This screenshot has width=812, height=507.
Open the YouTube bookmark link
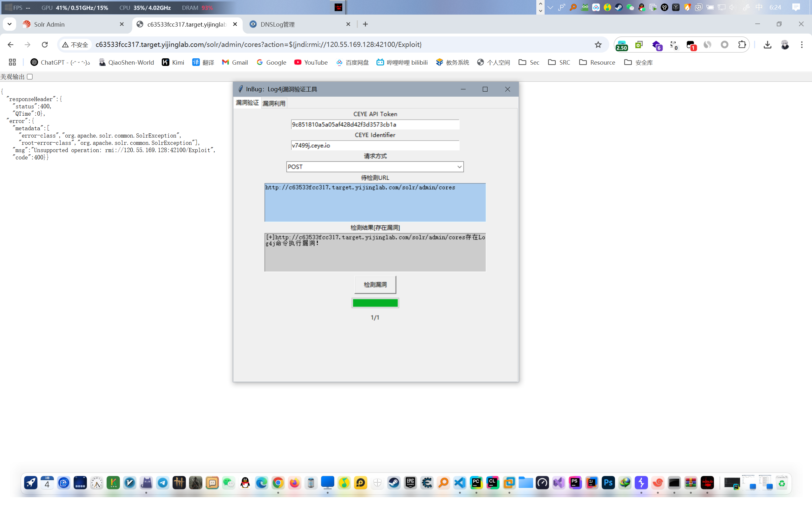(311, 62)
